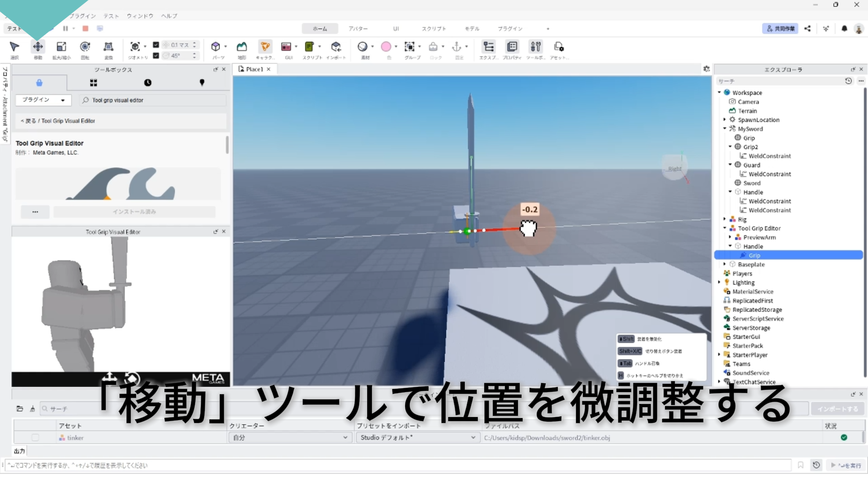Screen dimensions: 868x488
Task: Toggle the 45° rotation snap checkbox
Action: (156, 56)
